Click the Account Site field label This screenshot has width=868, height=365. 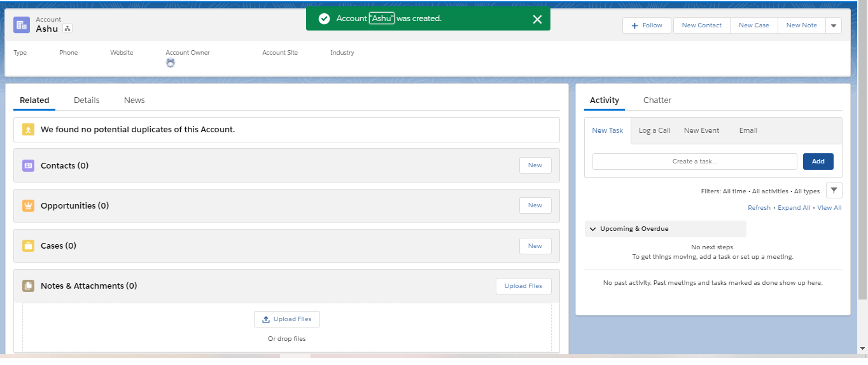pos(280,53)
